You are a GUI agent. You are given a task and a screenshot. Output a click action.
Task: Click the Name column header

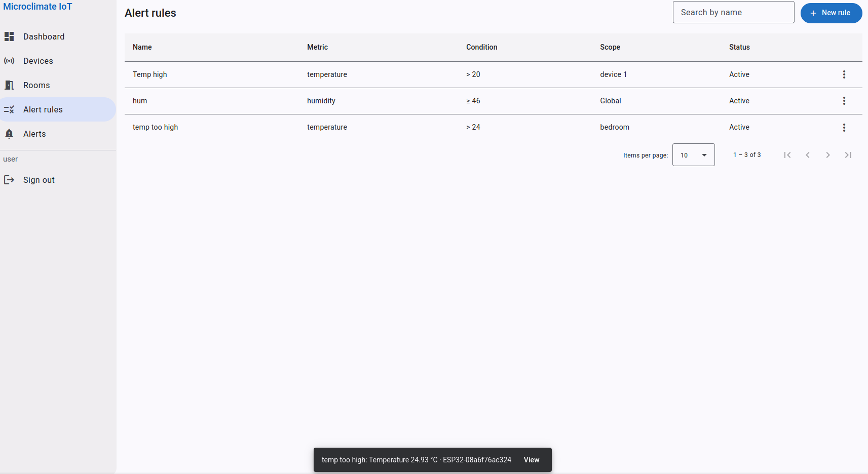point(142,47)
